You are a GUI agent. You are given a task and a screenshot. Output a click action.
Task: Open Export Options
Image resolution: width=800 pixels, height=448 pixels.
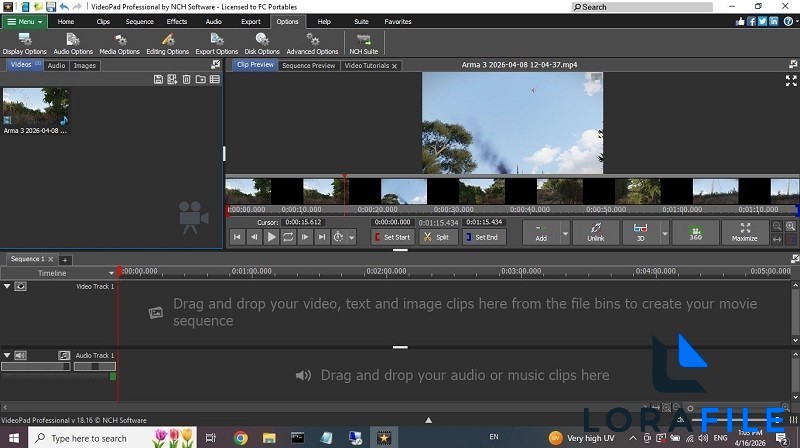click(x=216, y=44)
